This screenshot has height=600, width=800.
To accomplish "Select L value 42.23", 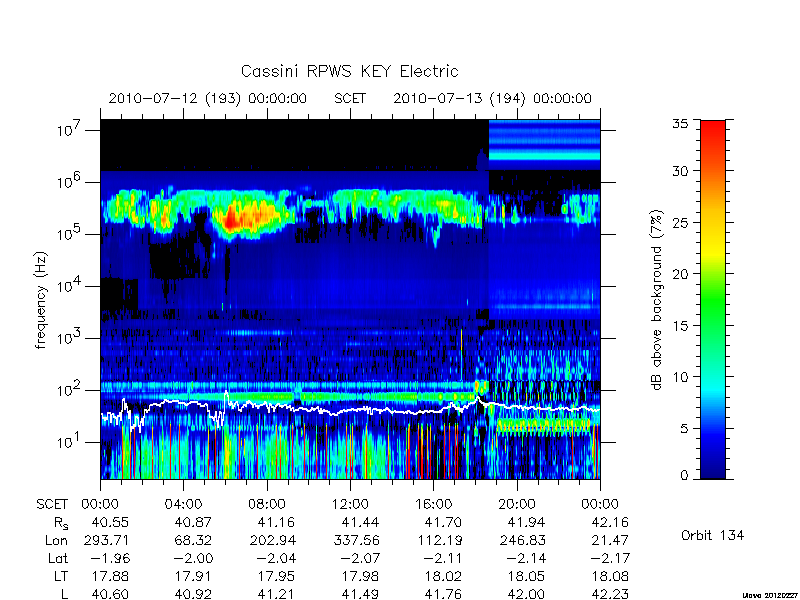I will 610,594.
